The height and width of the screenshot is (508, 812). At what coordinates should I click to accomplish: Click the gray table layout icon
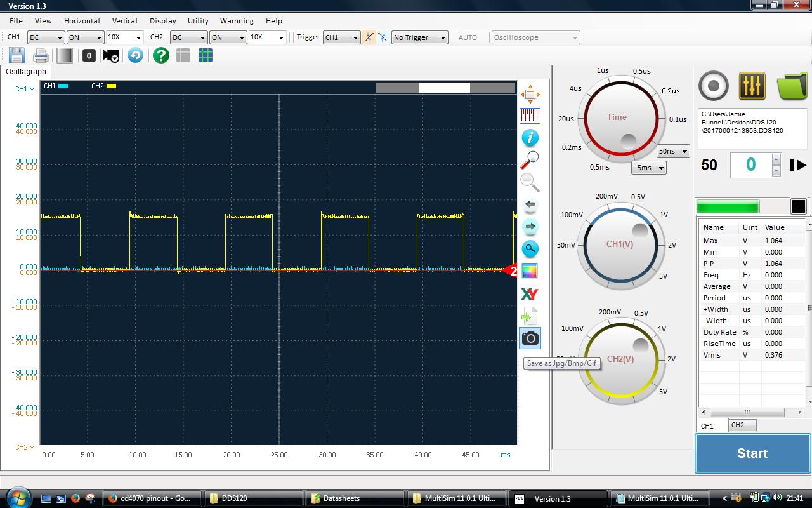[x=183, y=55]
